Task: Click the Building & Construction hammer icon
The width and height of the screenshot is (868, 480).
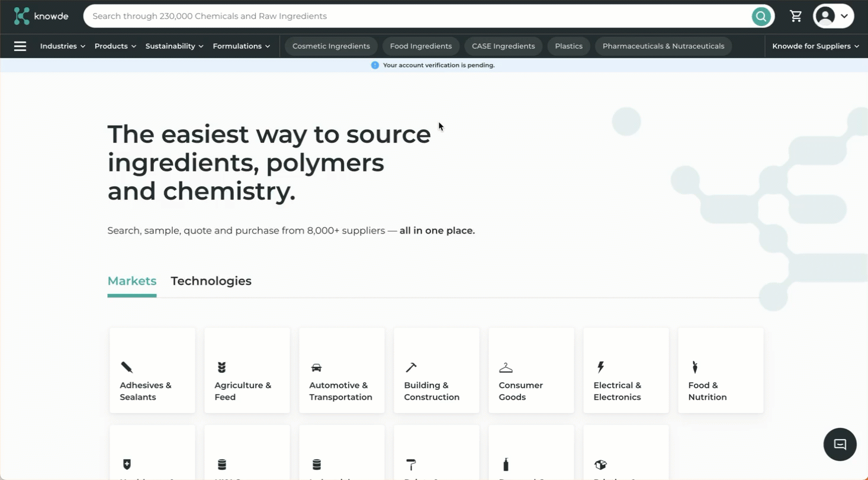Action: click(x=411, y=367)
